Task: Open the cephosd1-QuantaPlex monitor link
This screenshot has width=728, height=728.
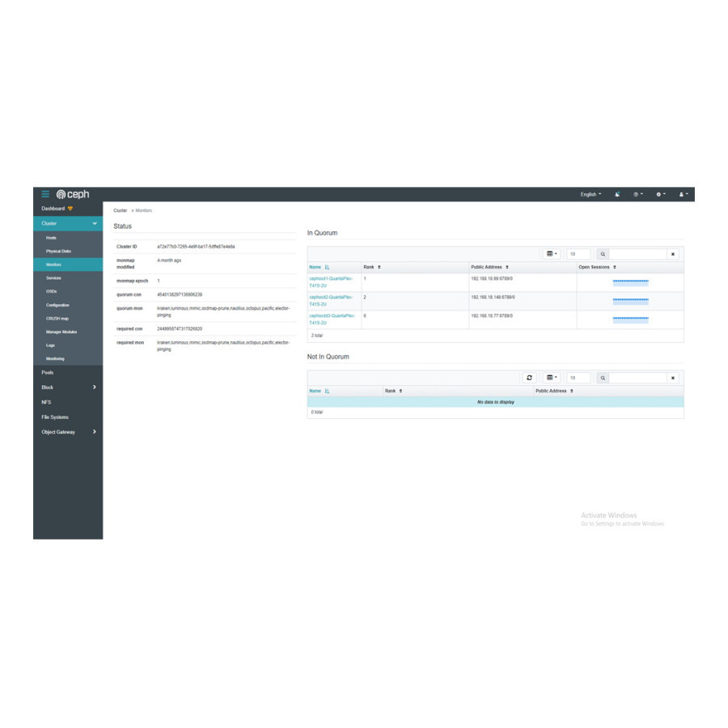Action: pos(331,281)
